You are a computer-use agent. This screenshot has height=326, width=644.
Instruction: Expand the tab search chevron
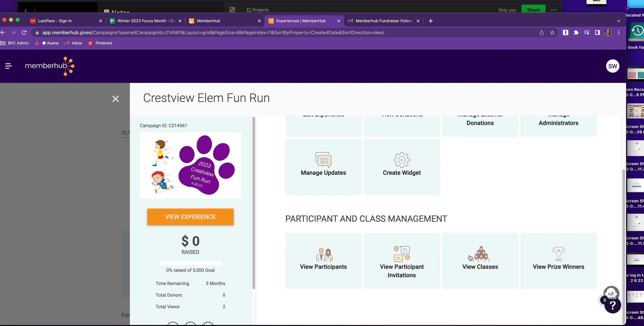pos(618,21)
